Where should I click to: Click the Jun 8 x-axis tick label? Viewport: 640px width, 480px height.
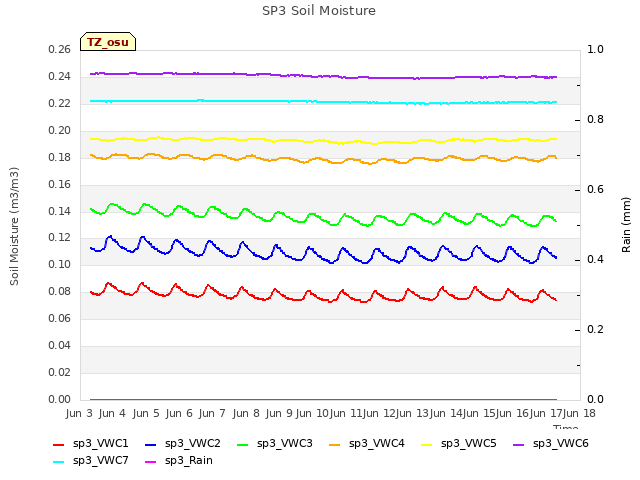point(246,413)
